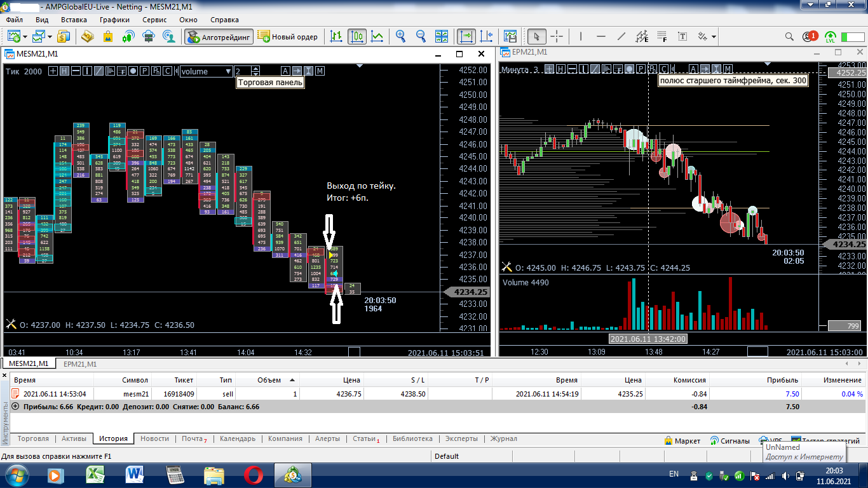The width and height of the screenshot is (868, 488).
Task: Select the mesm21 sell deal row
Action: (x=438, y=394)
